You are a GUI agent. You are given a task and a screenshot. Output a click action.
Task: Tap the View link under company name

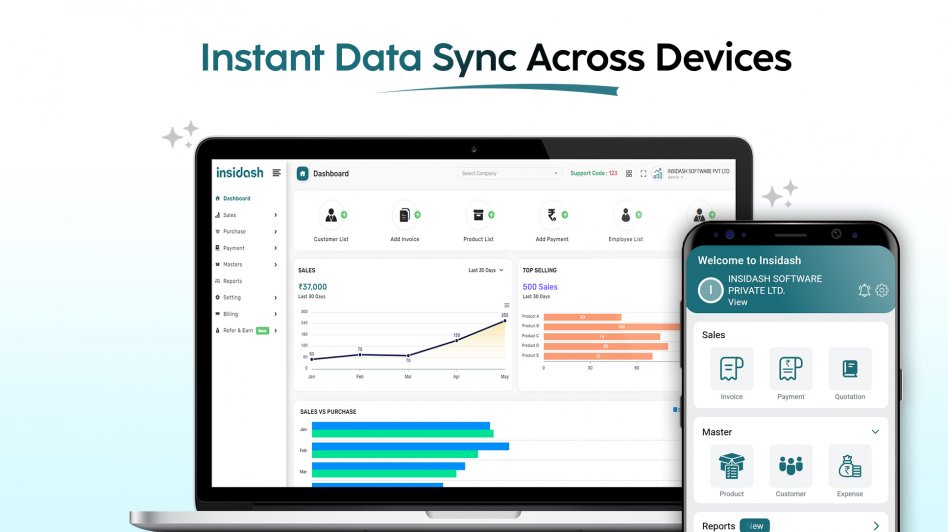pos(738,302)
